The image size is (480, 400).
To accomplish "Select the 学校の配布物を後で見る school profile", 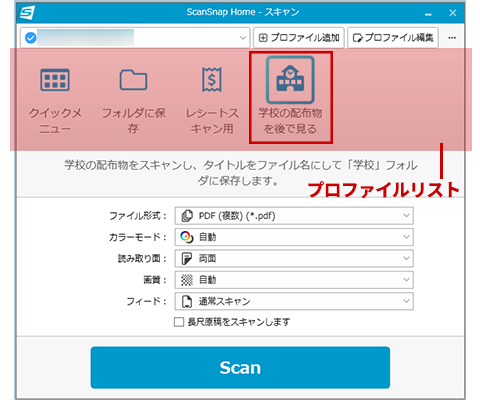I will 290,80.
